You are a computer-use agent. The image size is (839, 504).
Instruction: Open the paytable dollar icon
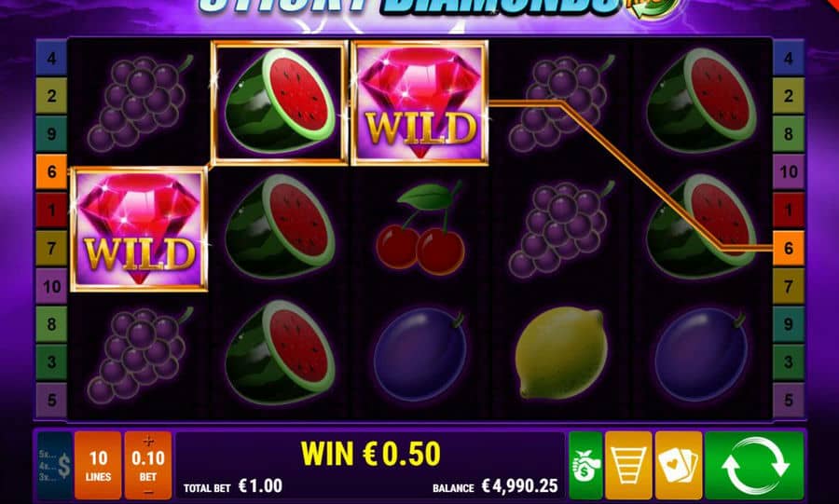tap(55, 465)
